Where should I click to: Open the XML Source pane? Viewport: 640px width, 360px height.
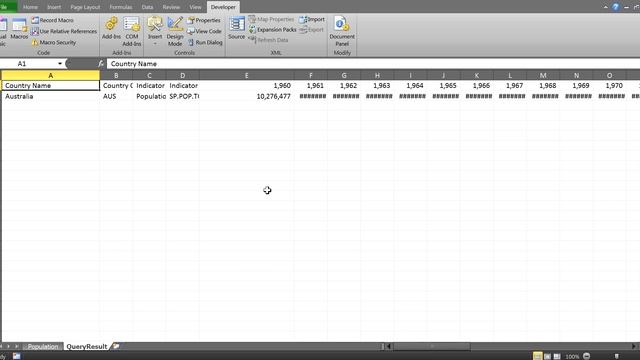[236, 28]
